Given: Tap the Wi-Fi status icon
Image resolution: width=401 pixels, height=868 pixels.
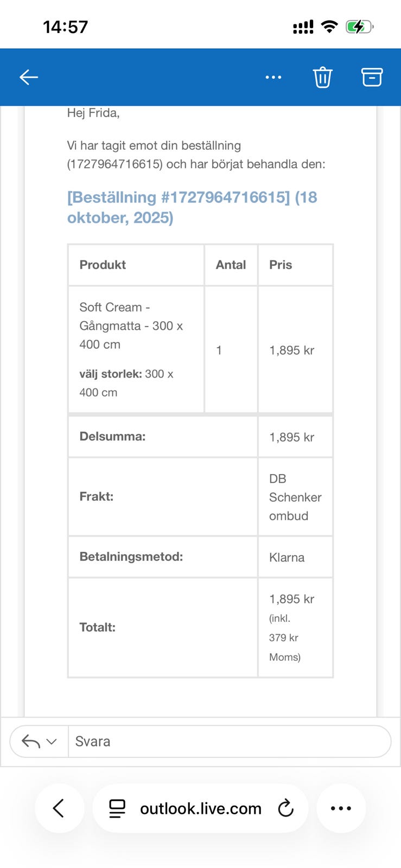Looking at the screenshot, I should pos(329,27).
